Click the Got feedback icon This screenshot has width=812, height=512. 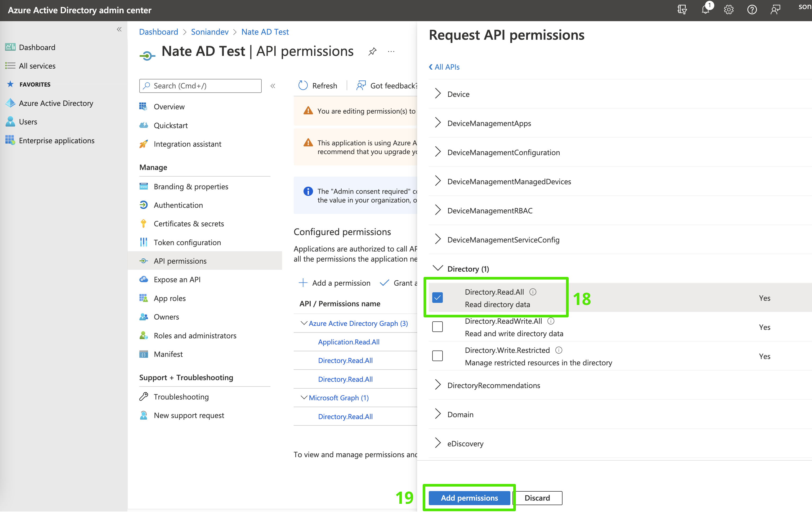point(361,86)
